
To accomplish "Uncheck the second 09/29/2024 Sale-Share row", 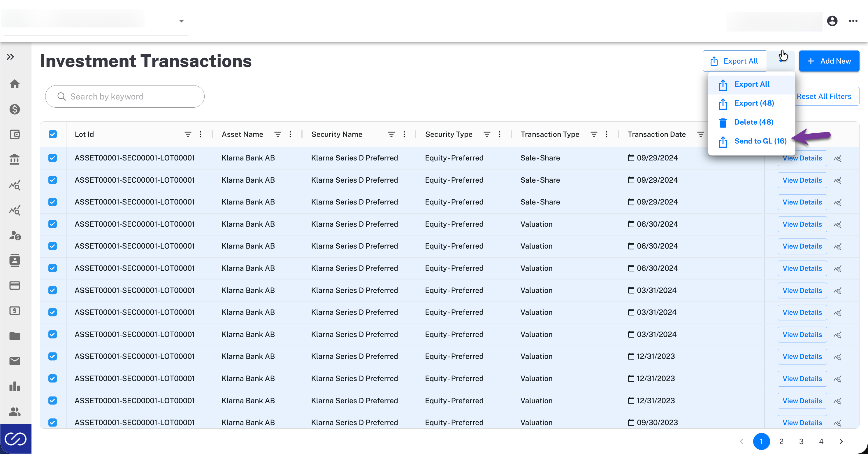I will click(x=52, y=180).
